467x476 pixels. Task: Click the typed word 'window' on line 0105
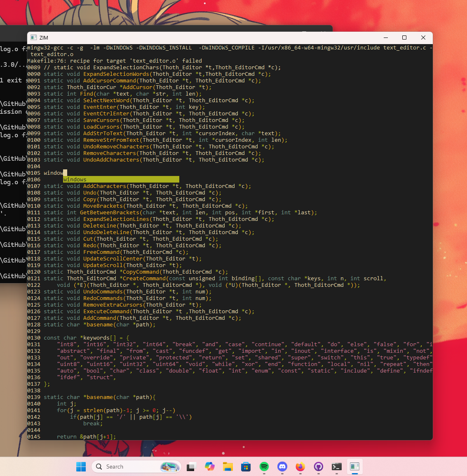point(54,173)
